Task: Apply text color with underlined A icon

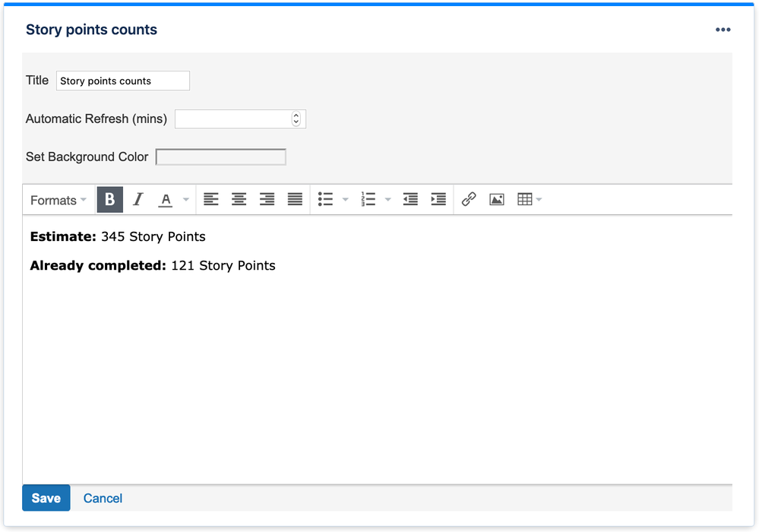Action: [x=166, y=199]
